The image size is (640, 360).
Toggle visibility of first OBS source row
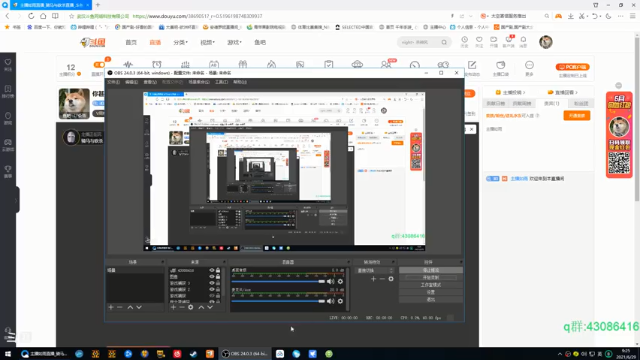pos(211,270)
